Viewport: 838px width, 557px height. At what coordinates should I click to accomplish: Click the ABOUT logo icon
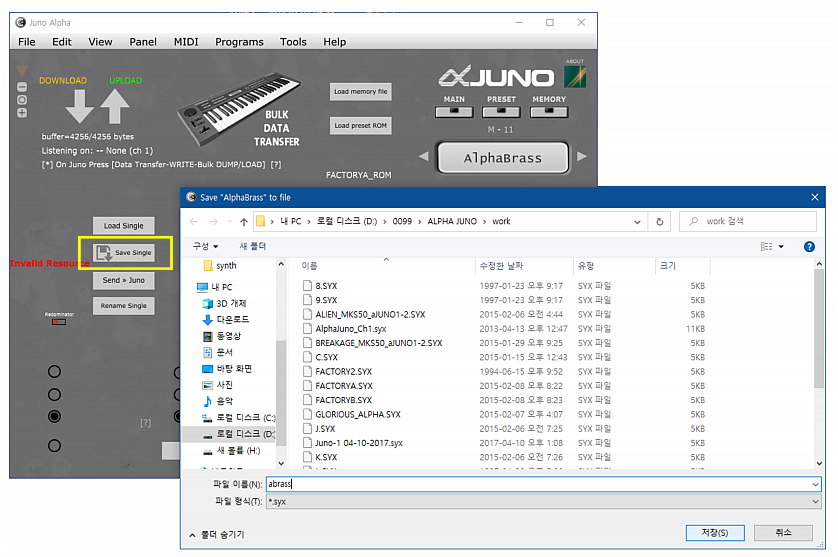tap(575, 76)
